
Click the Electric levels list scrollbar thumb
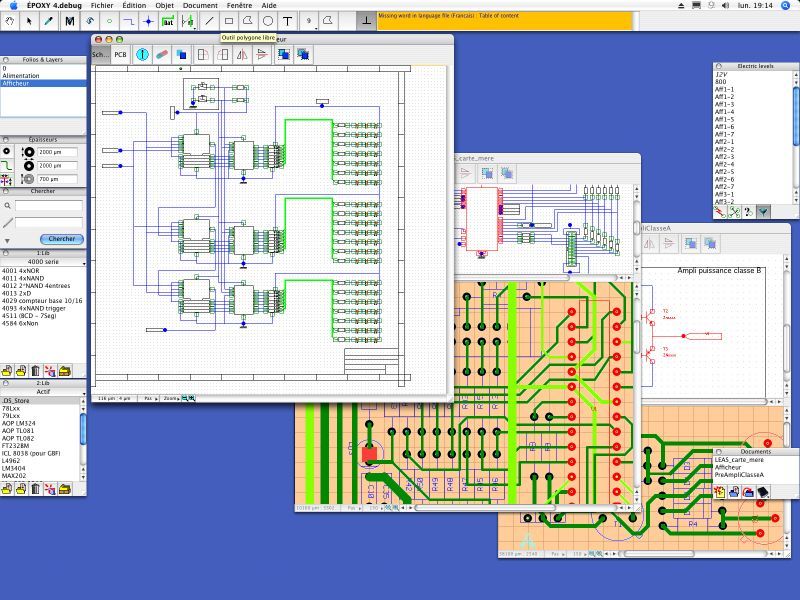coord(796,116)
